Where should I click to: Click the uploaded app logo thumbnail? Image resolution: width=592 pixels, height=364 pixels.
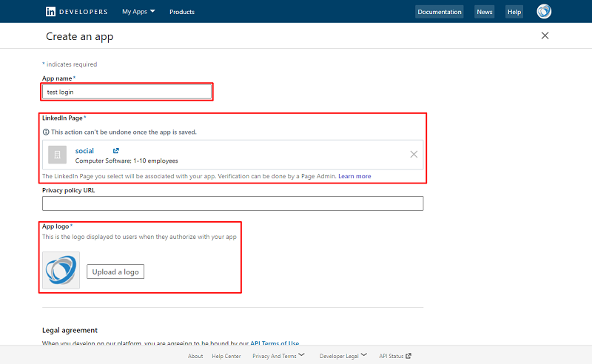pos(61,270)
